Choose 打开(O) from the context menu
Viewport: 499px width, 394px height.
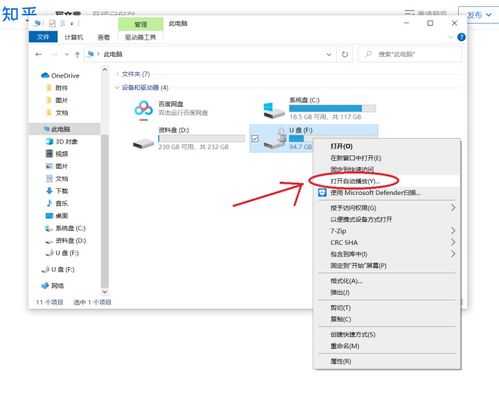point(387,146)
